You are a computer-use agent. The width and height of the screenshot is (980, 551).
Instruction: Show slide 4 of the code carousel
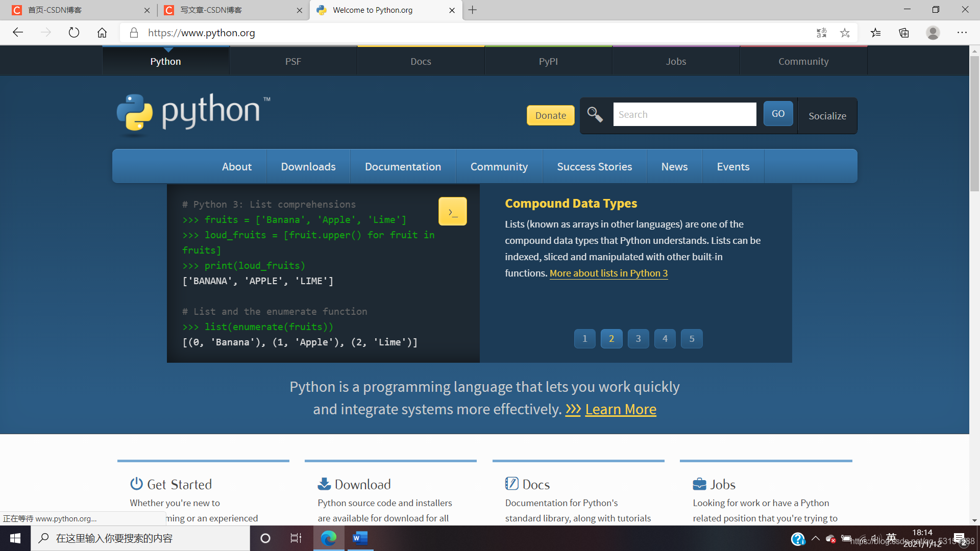point(665,339)
